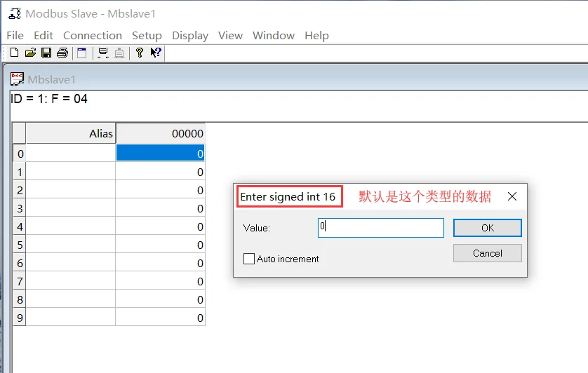Click Cancel in the value dialog
Viewport: 588px width, 373px height.
coord(487,253)
